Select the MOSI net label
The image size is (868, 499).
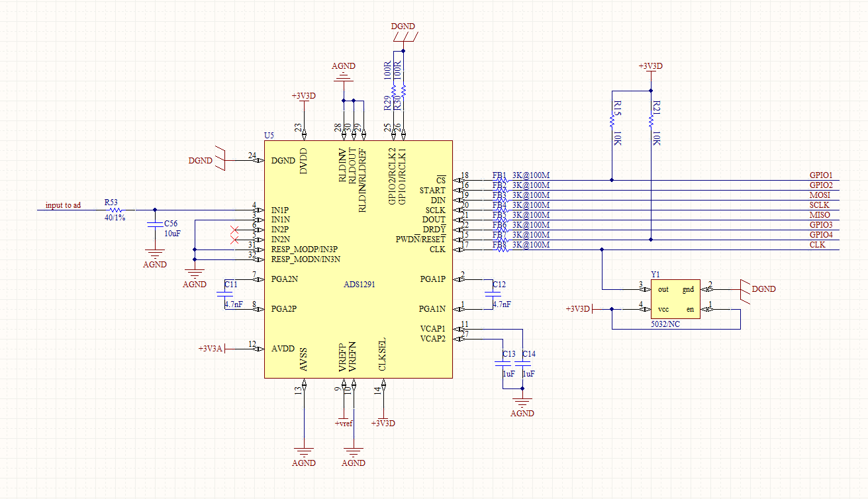(820, 195)
